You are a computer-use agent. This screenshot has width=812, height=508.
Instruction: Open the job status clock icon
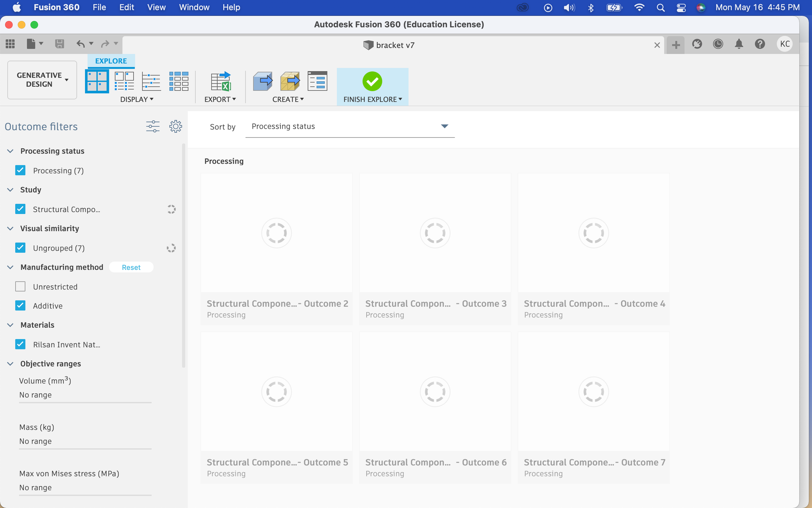(x=718, y=44)
